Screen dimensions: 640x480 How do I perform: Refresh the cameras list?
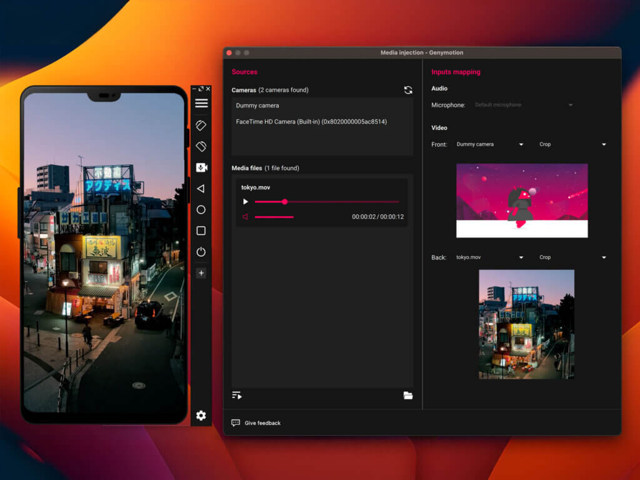[408, 90]
